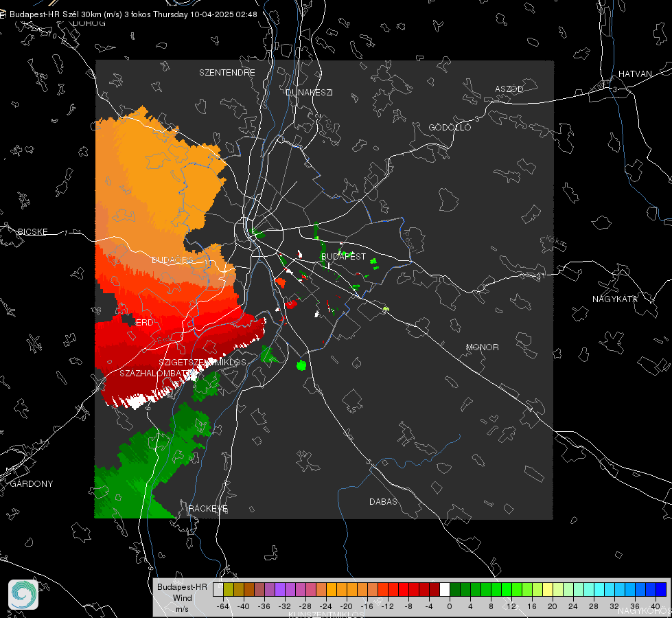672x618 pixels.
Task: Click the SZIGETSZENTMIKLÓS city label
Action: coord(202,363)
